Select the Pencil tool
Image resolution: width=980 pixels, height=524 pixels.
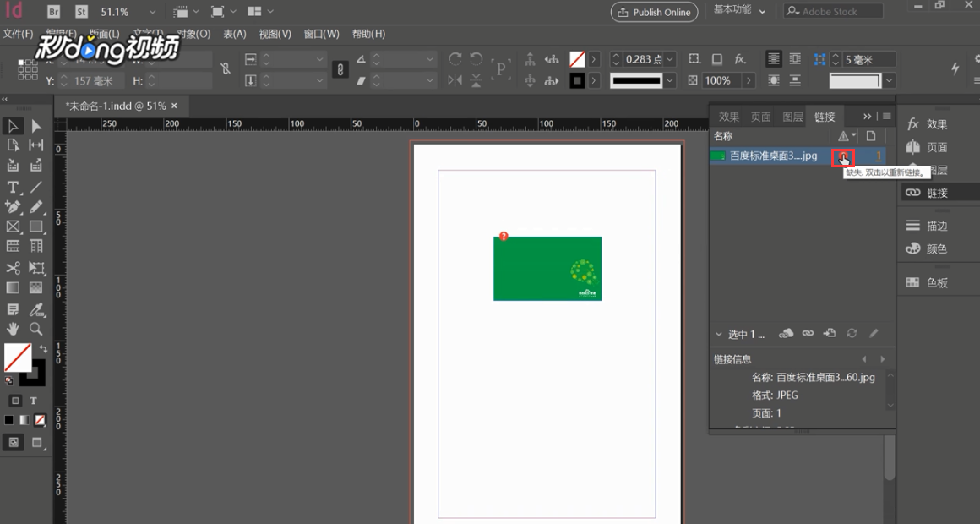coord(36,206)
